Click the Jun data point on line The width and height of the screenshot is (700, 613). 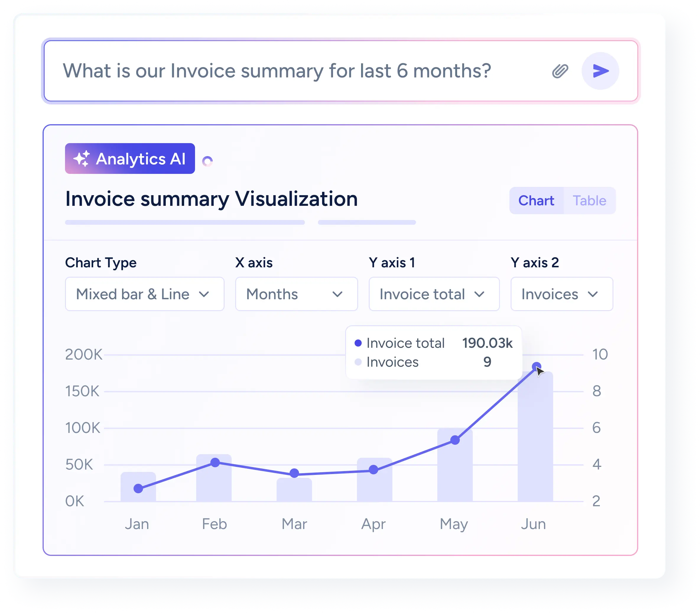click(x=537, y=367)
